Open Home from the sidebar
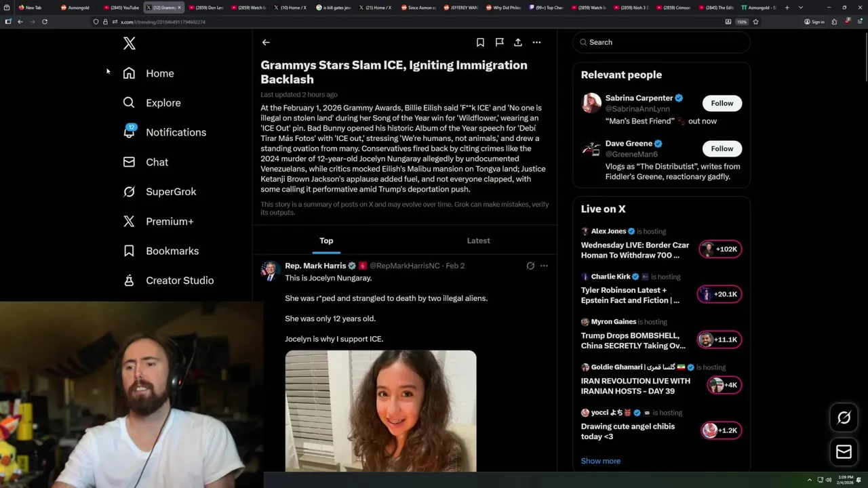 pos(149,73)
